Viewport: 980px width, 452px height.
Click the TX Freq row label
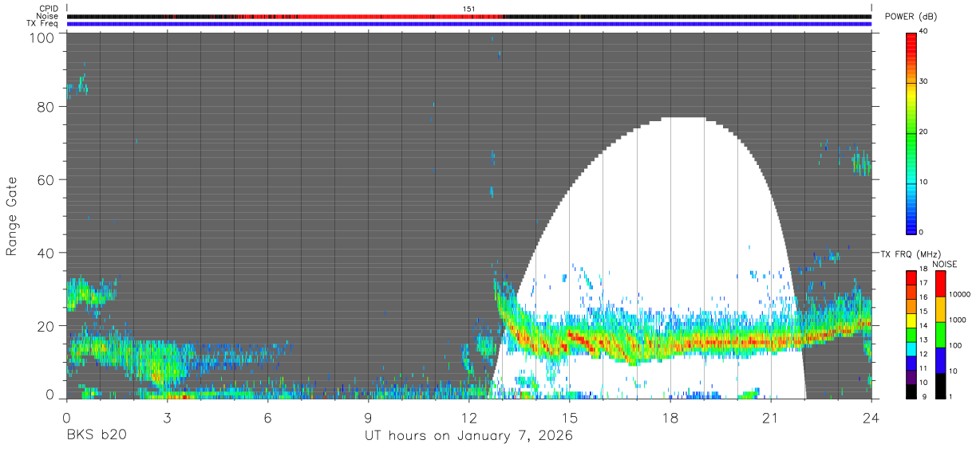tap(43, 24)
